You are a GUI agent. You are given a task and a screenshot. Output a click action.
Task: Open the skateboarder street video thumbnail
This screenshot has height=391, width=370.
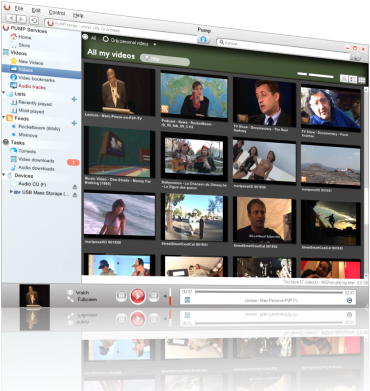[194, 217]
